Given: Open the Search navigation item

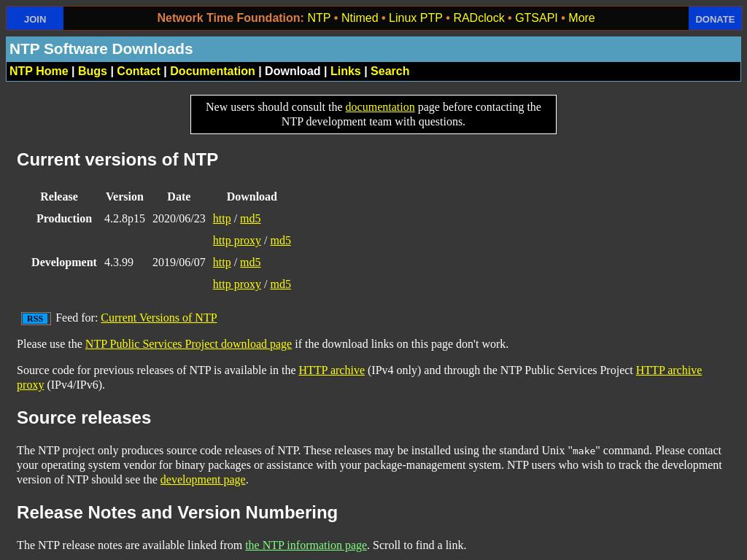Looking at the screenshot, I should 390,71.
